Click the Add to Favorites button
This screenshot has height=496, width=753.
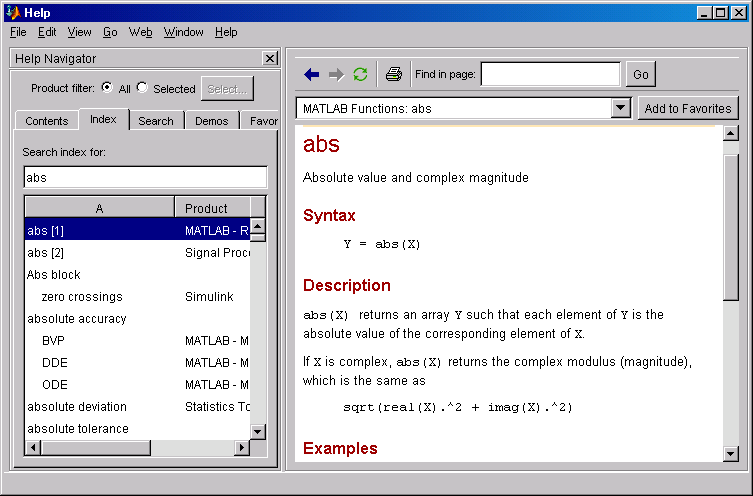(x=688, y=109)
